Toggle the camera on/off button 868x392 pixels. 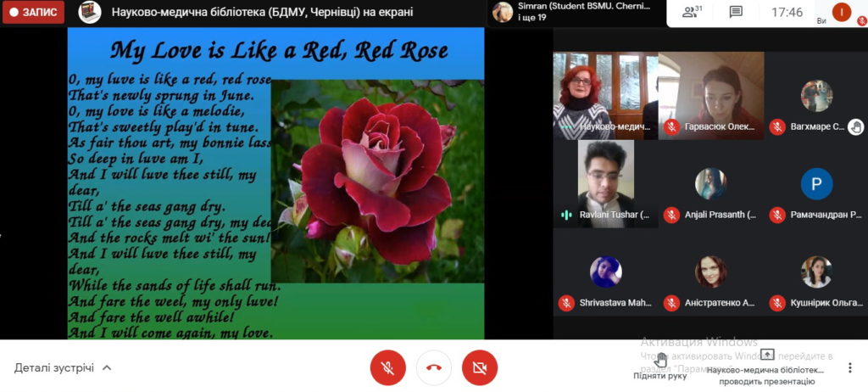[480, 367]
